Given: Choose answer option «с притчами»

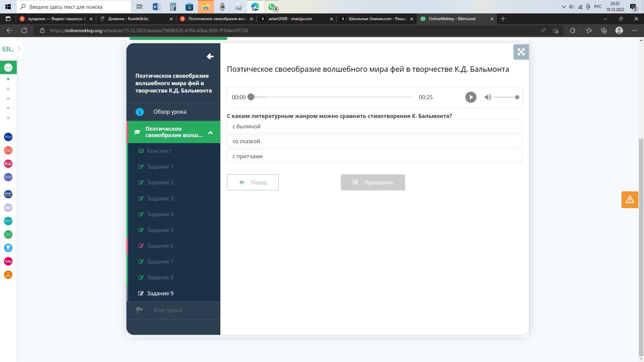Looking at the screenshot, I should pos(374,156).
